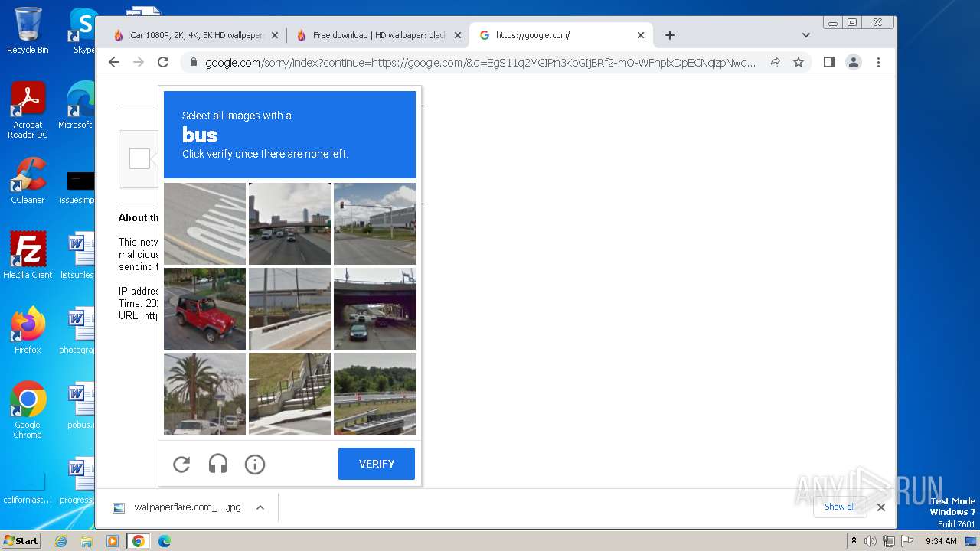980x551 pixels.
Task: Toggle Chrome side panel
Action: tap(829, 62)
